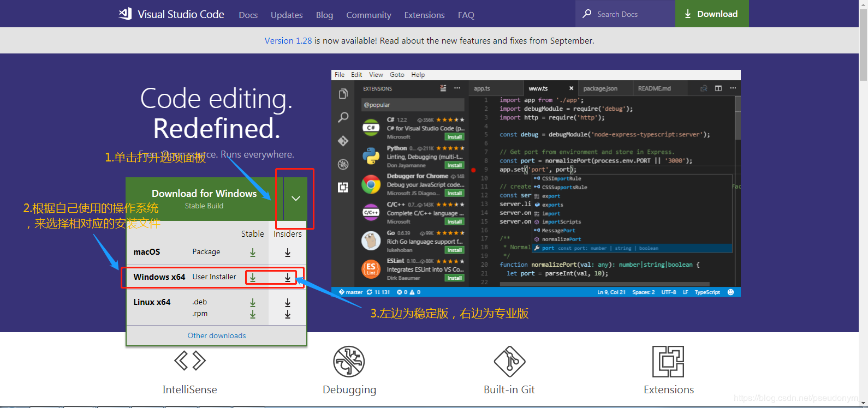Viewport: 868px width, 408px height.
Task: Click the Debugging feature icon
Action: pyautogui.click(x=349, y=361)
